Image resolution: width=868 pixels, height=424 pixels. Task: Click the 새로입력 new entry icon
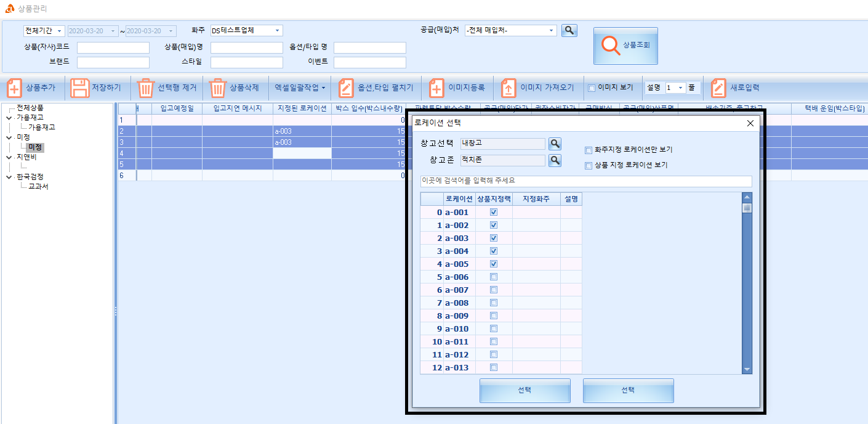(718, 88)
